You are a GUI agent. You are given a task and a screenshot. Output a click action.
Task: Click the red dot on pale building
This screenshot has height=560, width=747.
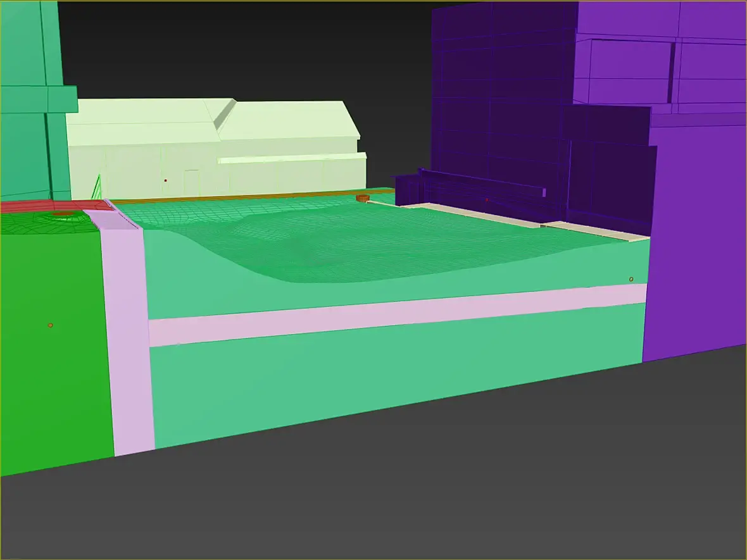coord(165,180)
